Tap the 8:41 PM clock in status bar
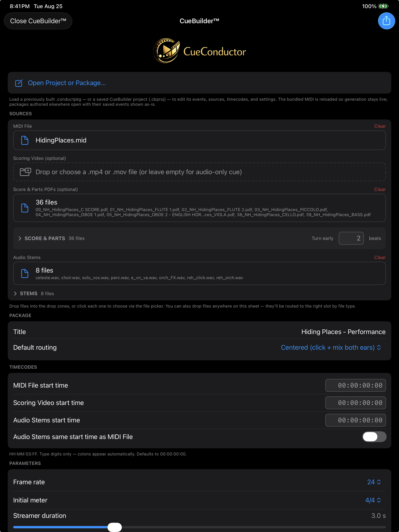This screenshot has height=532, width=399. pos(20,6)
